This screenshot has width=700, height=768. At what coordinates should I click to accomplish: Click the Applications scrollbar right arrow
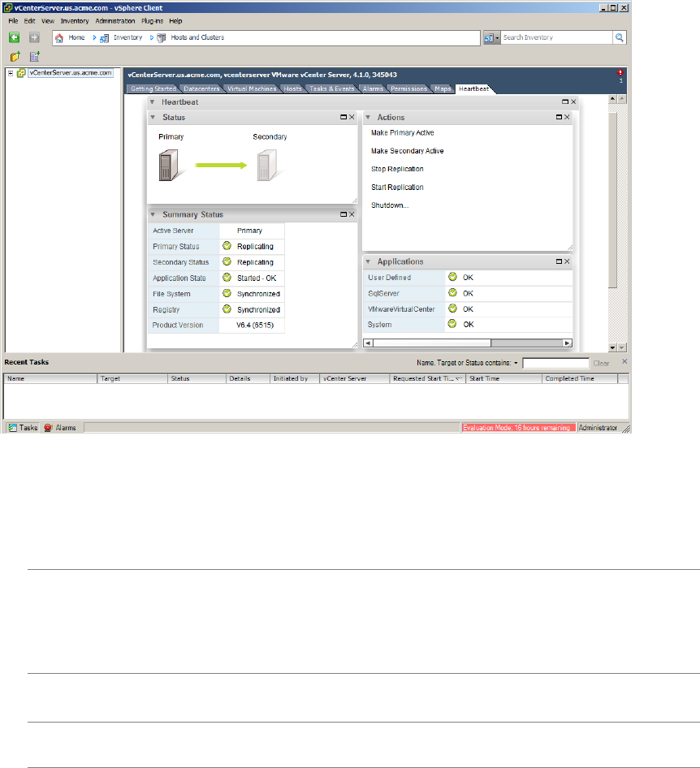pyautogui.click(x=568, y=343)
